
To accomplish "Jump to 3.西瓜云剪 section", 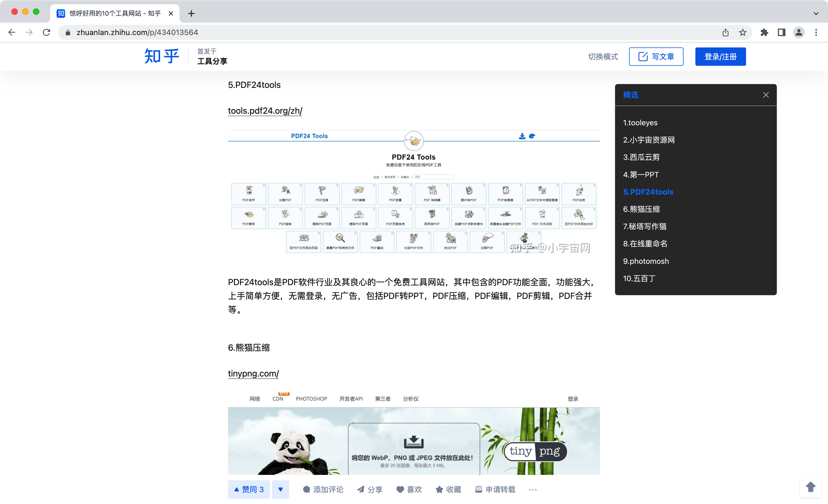I will point(641,157).
